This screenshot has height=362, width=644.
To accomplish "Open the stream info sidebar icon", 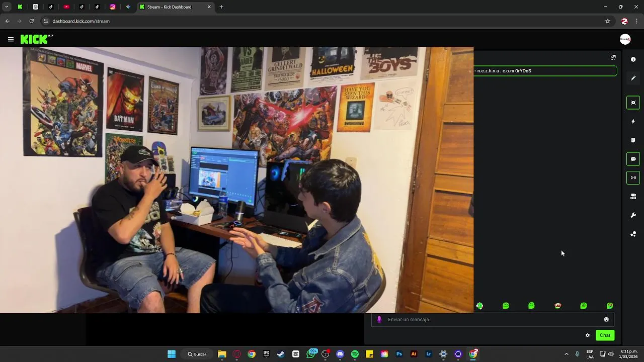I will 633,59.
